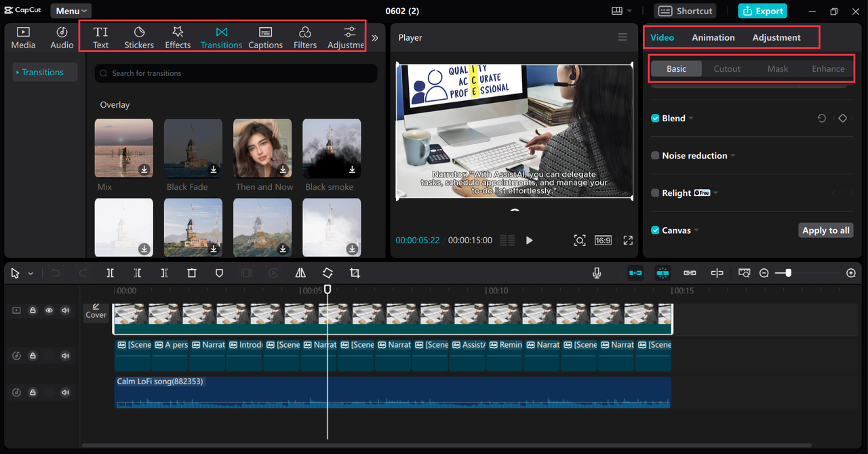868x454 pixels.
Task: Mute the Calm LoFi song audio track
Action: [x=65, y=392]
